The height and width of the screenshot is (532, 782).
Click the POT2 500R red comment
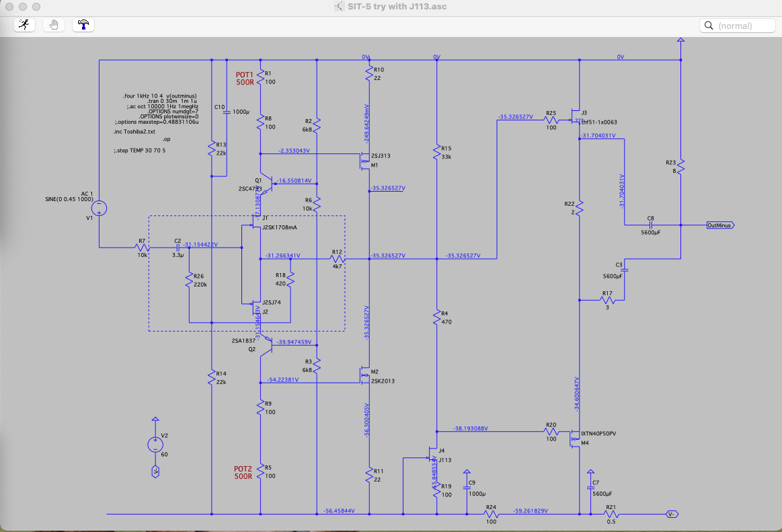(243, 473)
